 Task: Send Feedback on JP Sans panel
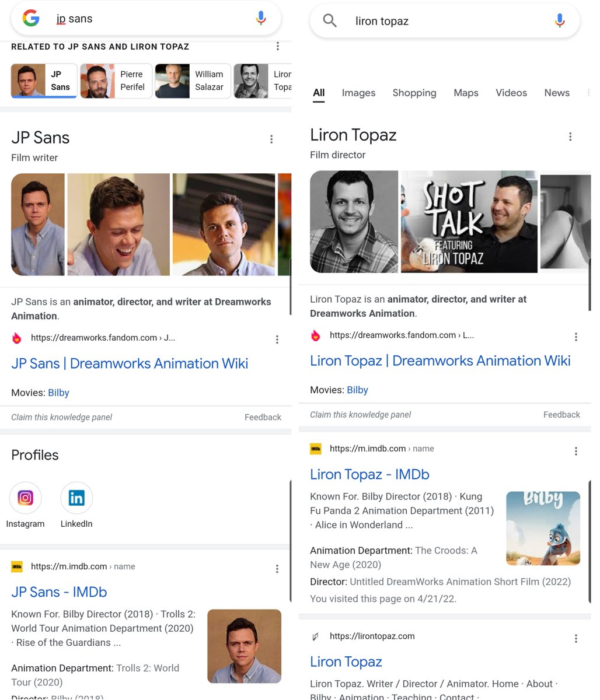point(263,417)
